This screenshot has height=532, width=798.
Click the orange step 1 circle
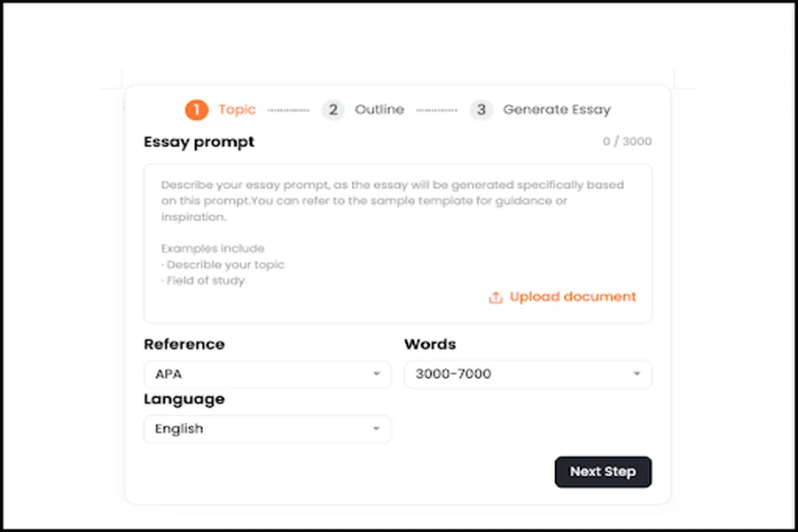[196, 110]
